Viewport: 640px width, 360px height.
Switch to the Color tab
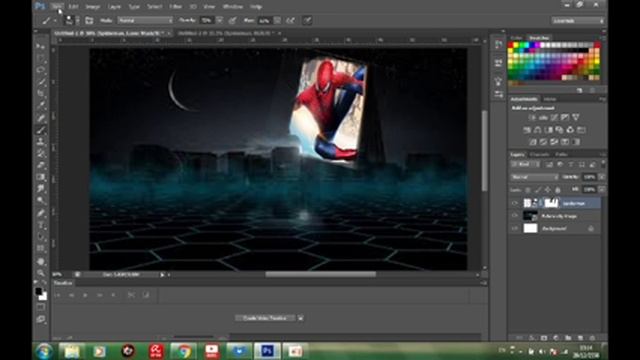point(516,38)
